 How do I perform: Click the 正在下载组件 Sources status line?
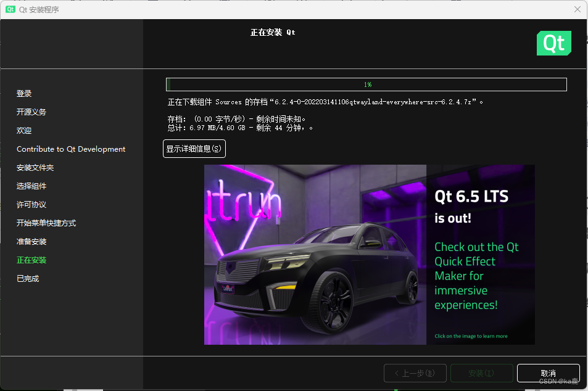pyautogui.click(x=325, y=102)
